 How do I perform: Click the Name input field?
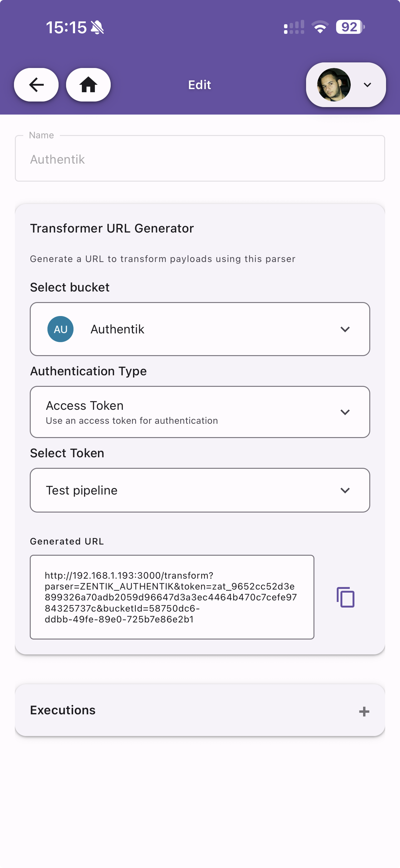point(200,159)
